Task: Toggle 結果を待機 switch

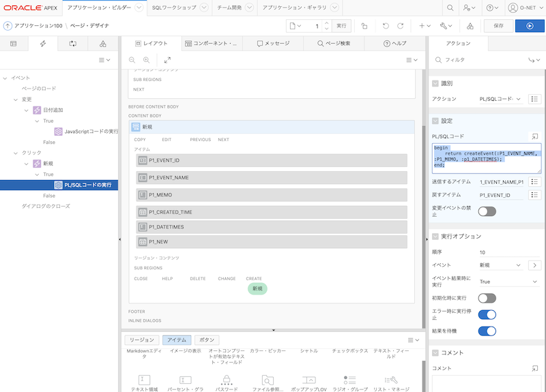Action: point(487,331)
